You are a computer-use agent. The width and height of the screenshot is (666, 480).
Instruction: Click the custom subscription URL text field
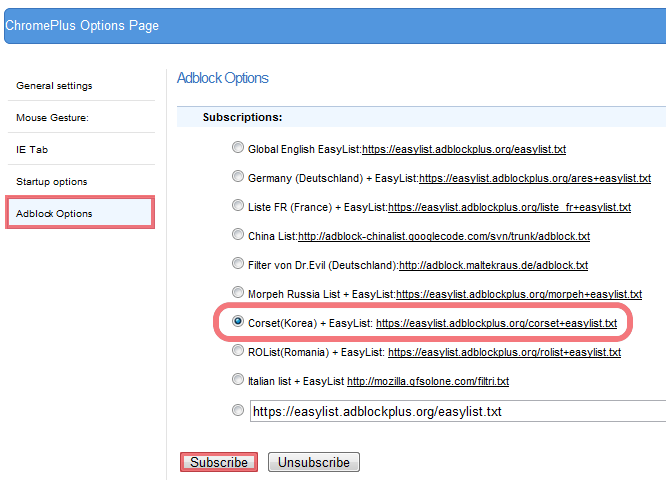(458, 411)
